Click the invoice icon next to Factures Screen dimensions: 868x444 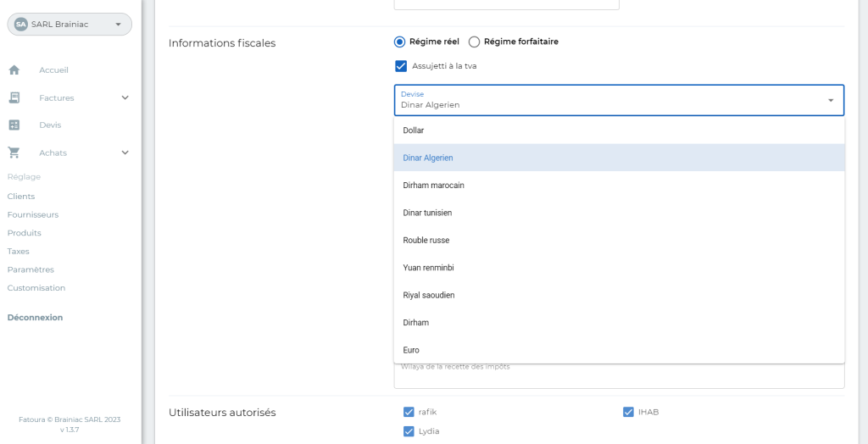coord(14,97)
